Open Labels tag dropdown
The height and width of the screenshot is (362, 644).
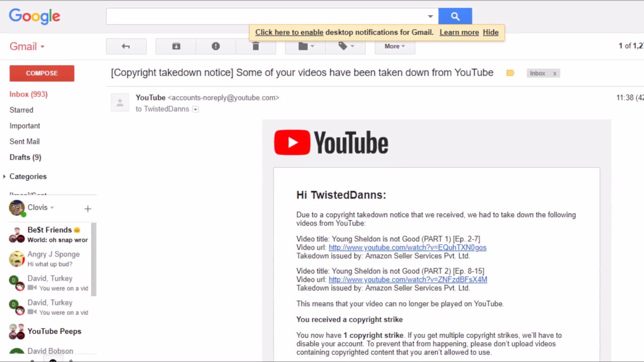click(345, 46)
